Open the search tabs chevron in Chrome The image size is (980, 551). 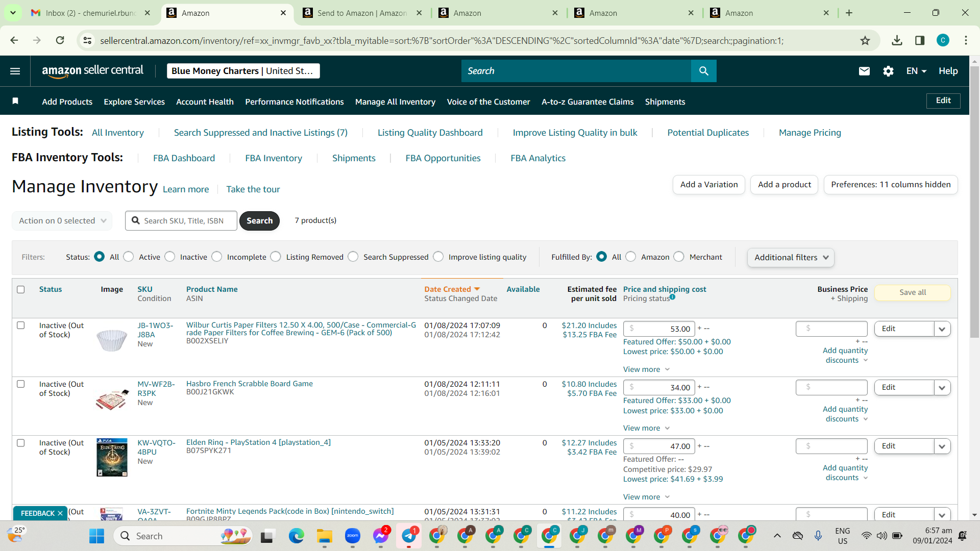(13, 13)
